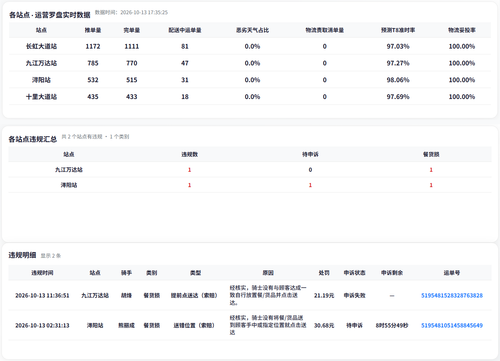Click remaining appeal time 8时55分49秒
The width and height of the screenshot is (500, 361).
tap(392, 325)
